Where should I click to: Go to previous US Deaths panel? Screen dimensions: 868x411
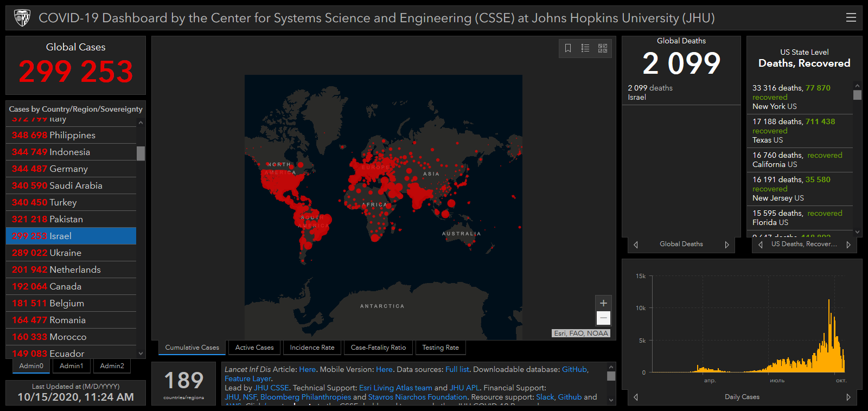pyautogui.click(x=761, y=245)
